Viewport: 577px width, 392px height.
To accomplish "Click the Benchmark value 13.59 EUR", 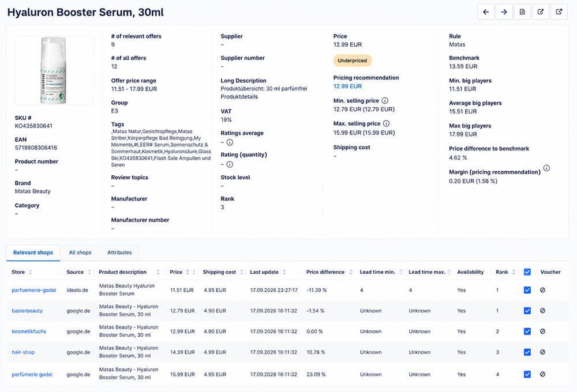I will click(x=463, y=66).
